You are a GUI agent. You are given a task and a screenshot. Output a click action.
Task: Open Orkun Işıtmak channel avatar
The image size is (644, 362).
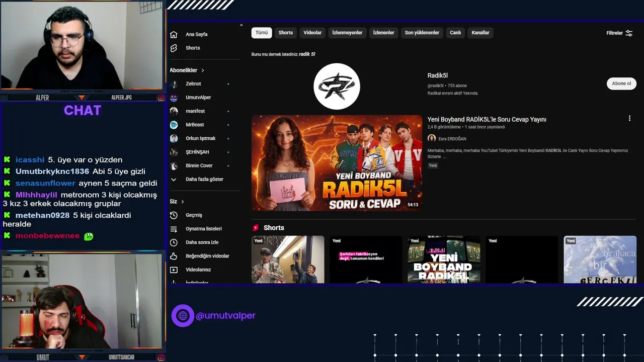pos(174,138)
